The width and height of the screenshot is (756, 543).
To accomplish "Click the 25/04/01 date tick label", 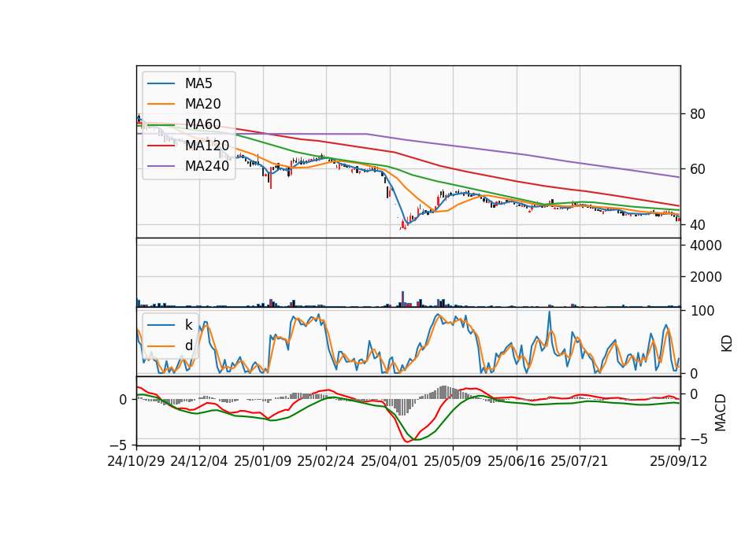I will click(x=390, y=461).
